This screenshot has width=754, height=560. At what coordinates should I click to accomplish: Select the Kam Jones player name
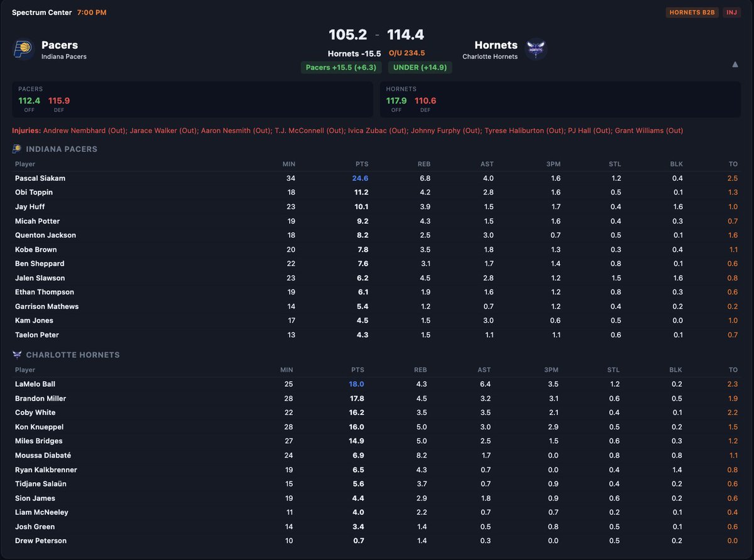point(34,320)
